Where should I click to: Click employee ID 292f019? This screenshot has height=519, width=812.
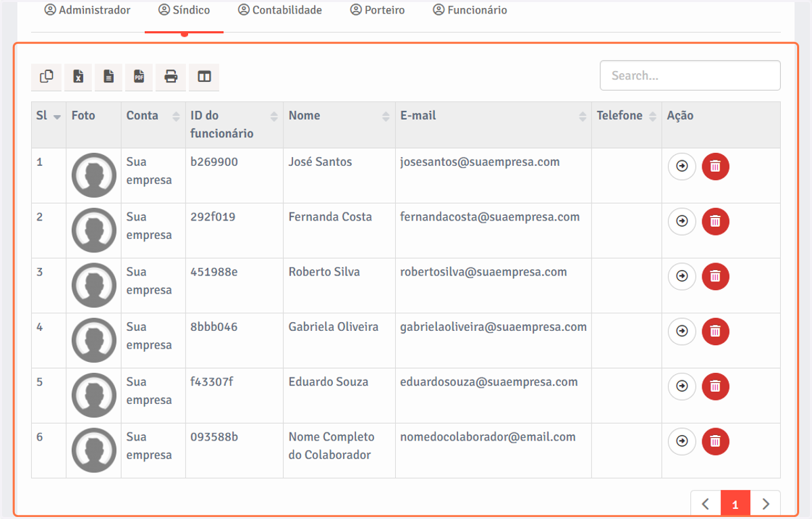(212, 217)
